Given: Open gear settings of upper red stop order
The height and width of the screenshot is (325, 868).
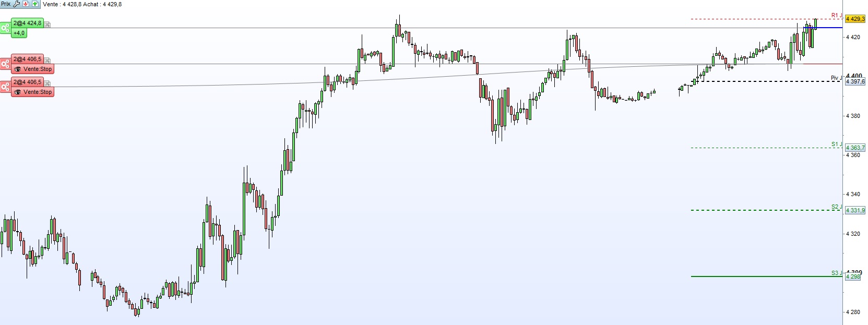Looking at the screenshot, I should click(5, 64).
